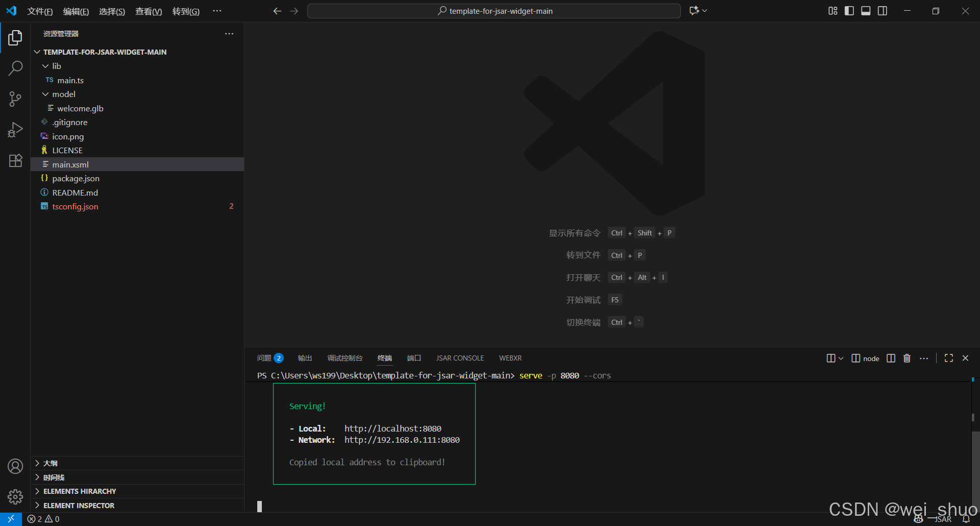Customize layout icon in title bar

pos(832,11)
